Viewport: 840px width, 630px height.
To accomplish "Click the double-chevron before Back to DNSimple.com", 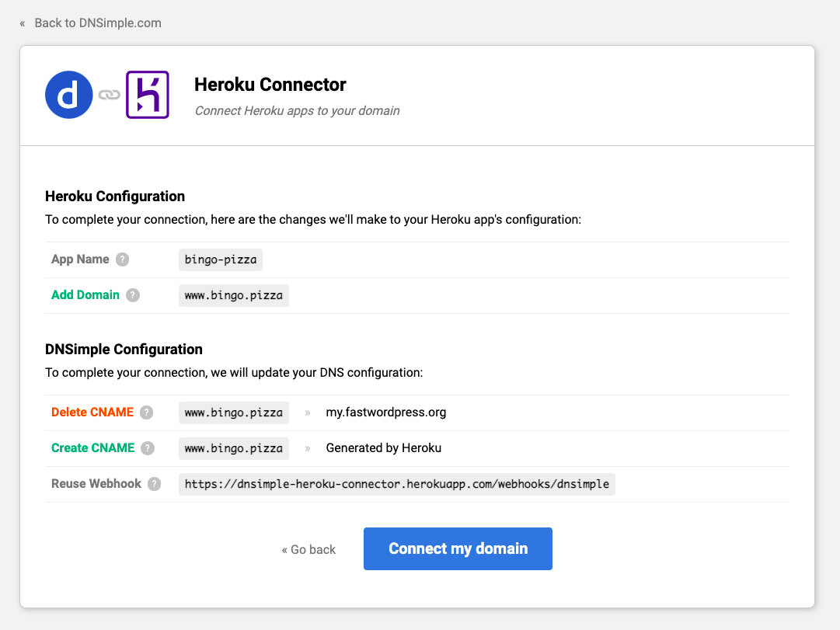I will tap(21, 23).
